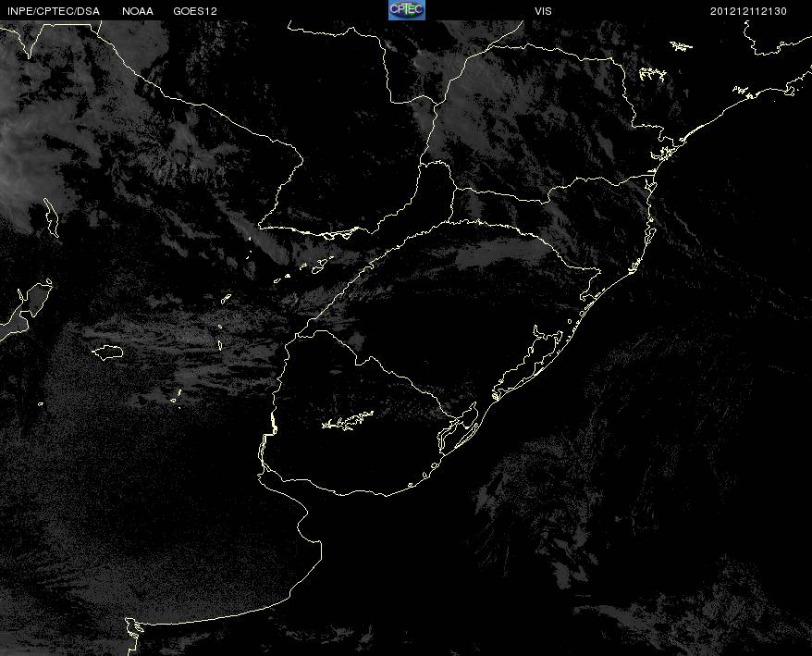Select the INPE/CPTEC/DSA header text

54,11
